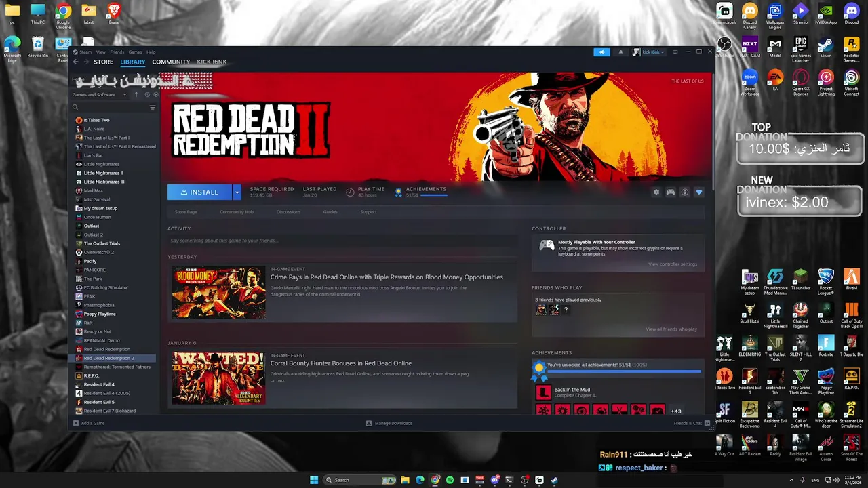Go forward with Steam forward arrow
This screenshot has height=488, width=868.
pyautogui.click(x=86, y=62)
